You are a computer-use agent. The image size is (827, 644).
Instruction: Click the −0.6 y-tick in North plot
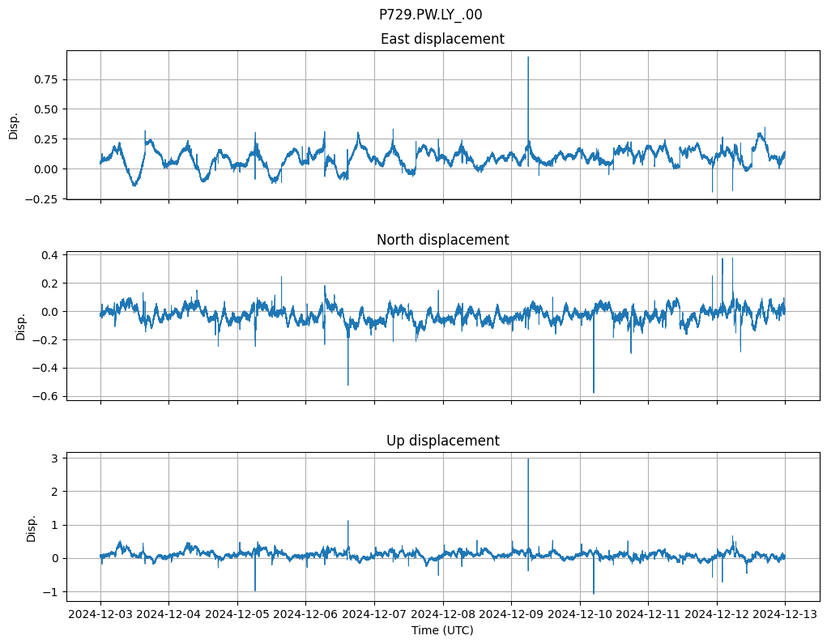click(x=47, y=396)
